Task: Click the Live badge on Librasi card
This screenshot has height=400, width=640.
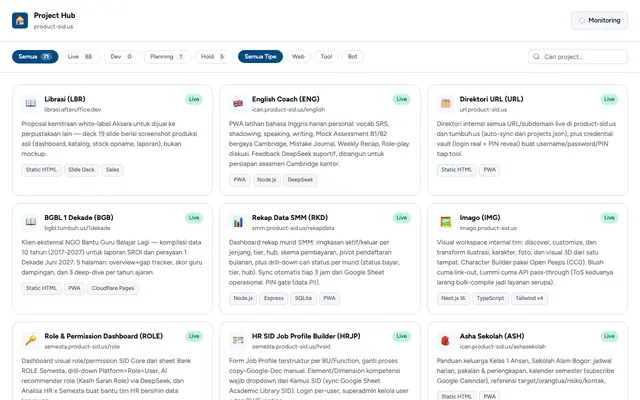Action: 194,99
